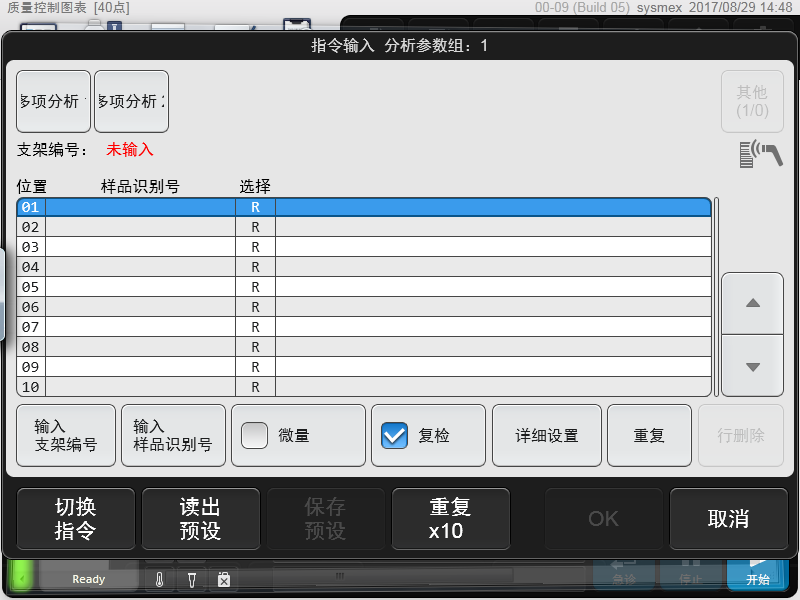Image resolution: width=800 pixels, height=600 pixels.
Task: Click the reagent cup status icon
Action: (191, 579)
